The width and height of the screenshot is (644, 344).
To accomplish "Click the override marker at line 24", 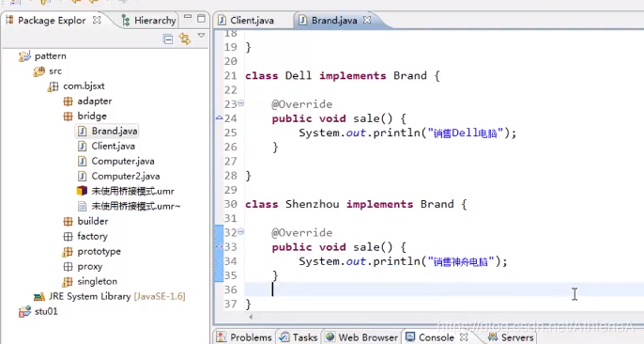I will [220, 117].
